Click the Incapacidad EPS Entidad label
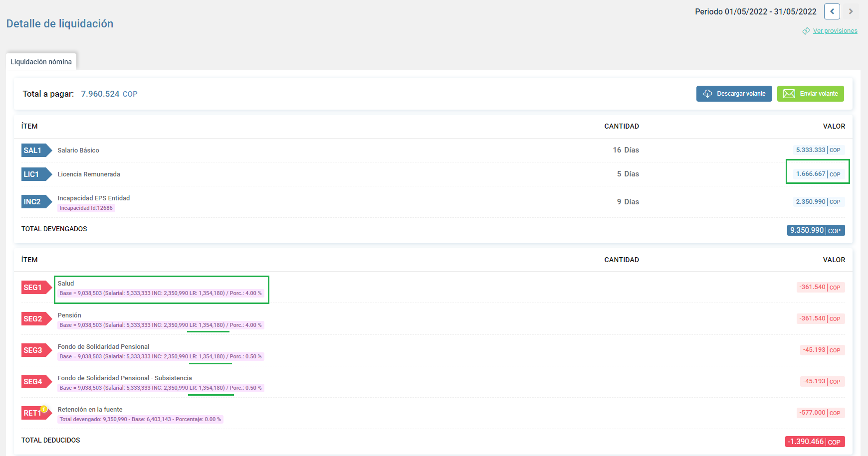868x456 pixels. tap(94, 198)
